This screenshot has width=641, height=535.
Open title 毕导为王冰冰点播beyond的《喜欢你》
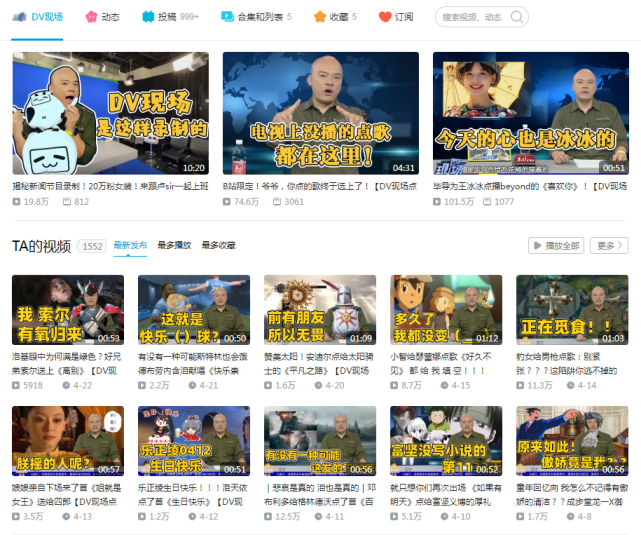point(531,186)
